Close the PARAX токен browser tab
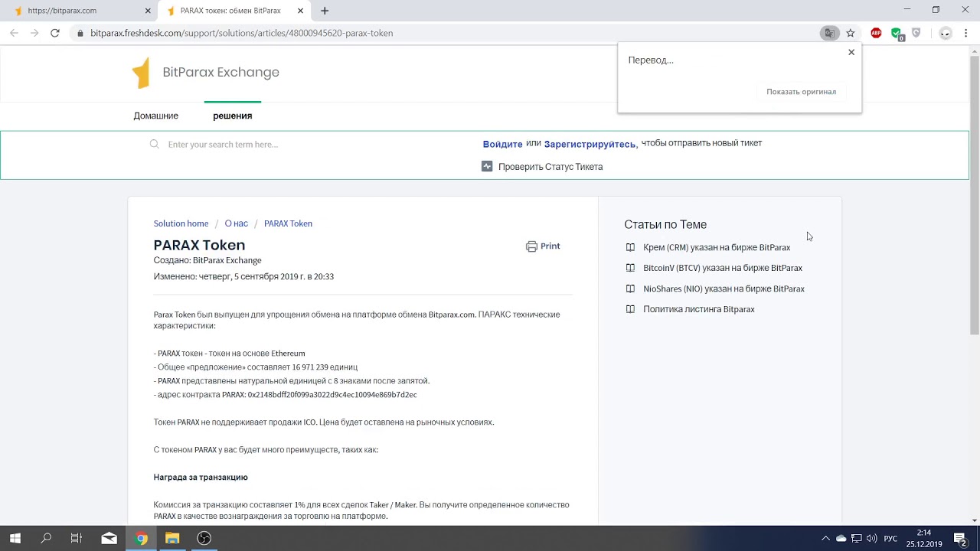 tap(301, 11)
